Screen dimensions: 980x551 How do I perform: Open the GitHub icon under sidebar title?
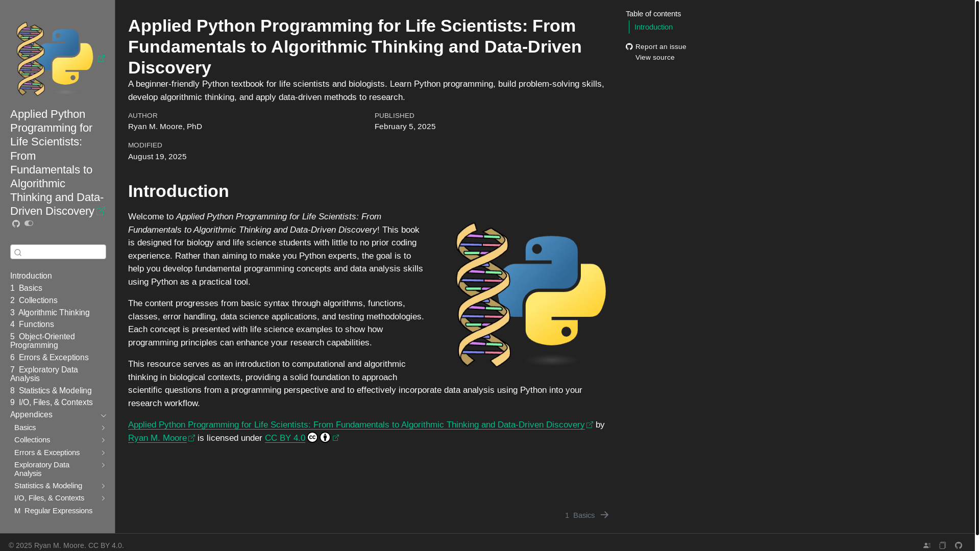(16, 224)
